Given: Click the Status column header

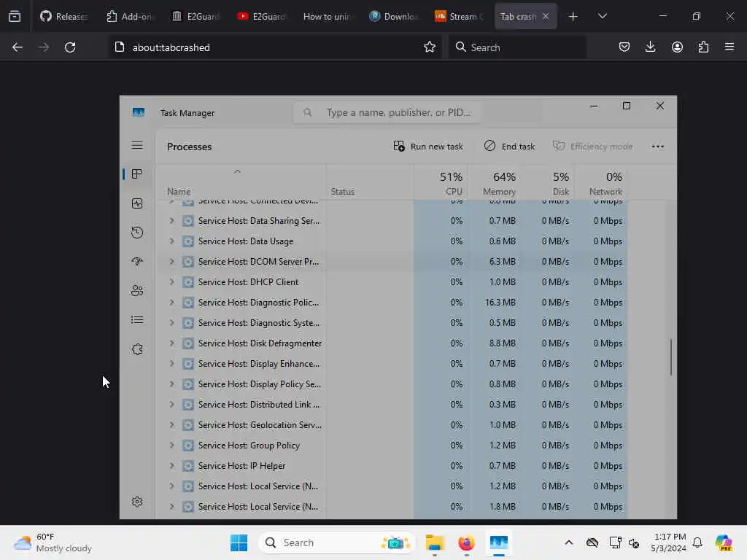Looking at the screenshot, I should 370,183.
